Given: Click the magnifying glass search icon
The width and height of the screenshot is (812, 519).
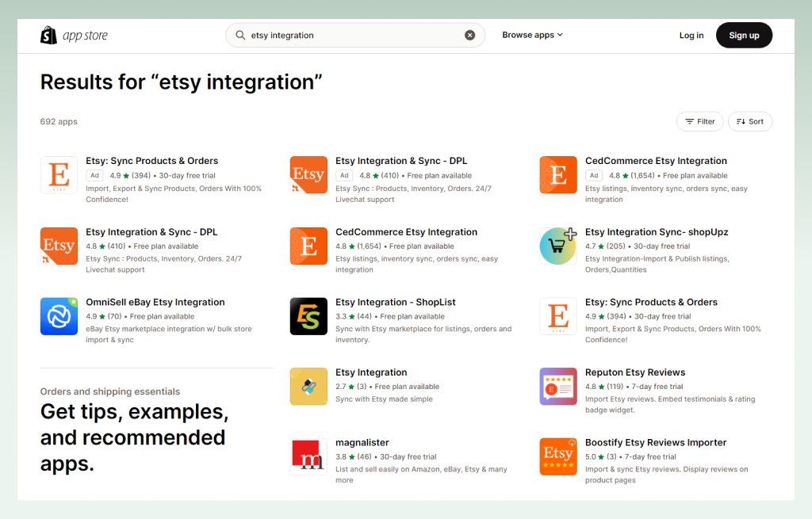Looking at the screenshot, I should (239, 36).
